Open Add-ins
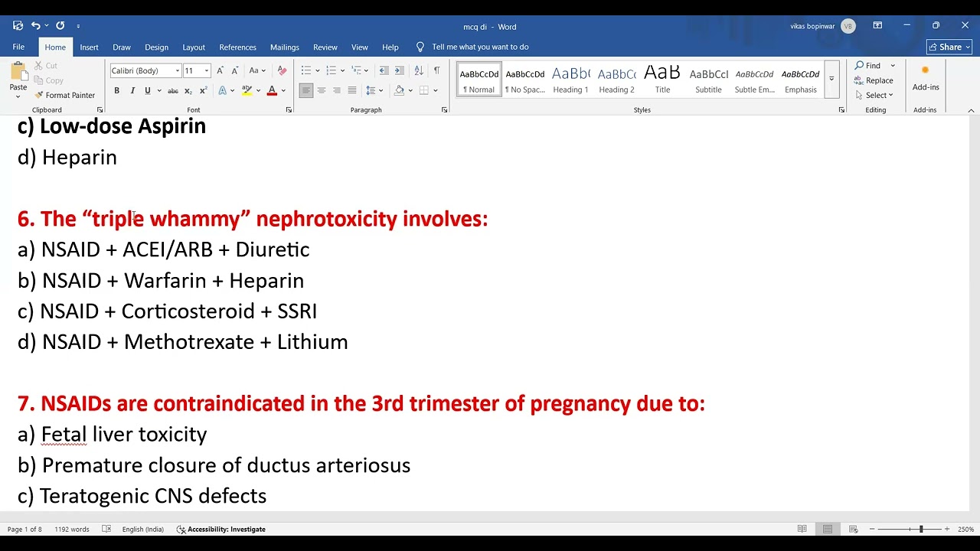 [x=926, y=79]
